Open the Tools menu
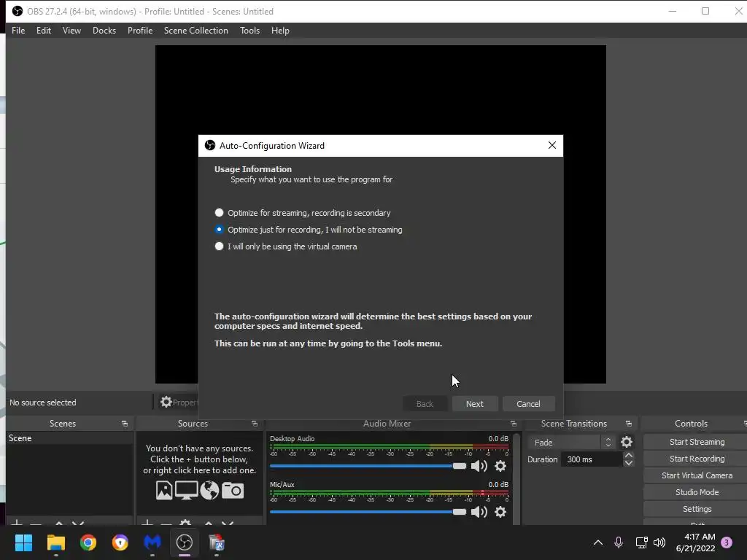747x560 pixels. [x=249, y=31]
